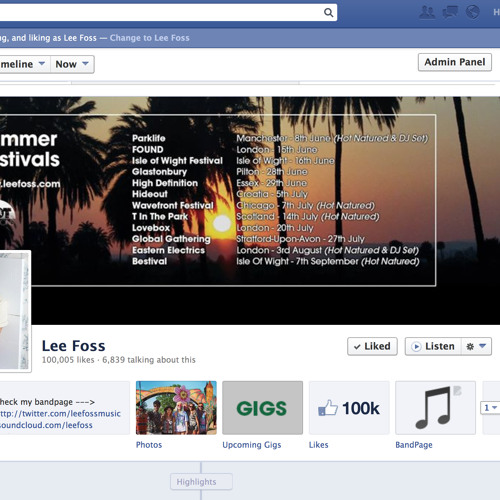Click the thumbs-up icon in Likes tile

(328, 408)
